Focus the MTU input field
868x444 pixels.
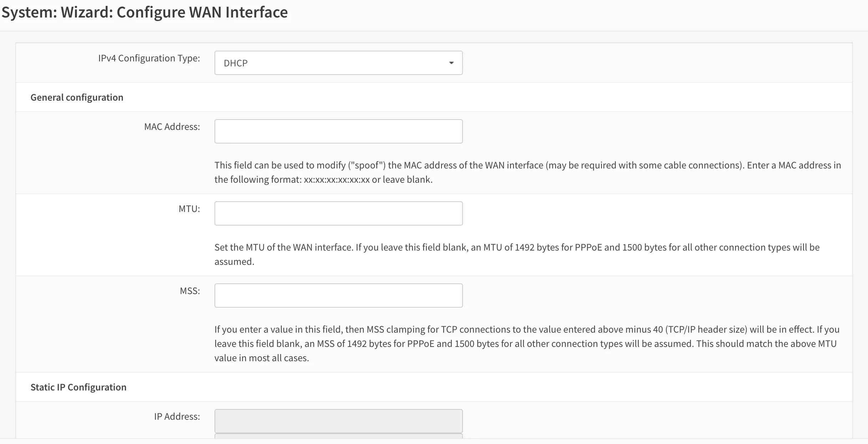[x=338, y=213]
